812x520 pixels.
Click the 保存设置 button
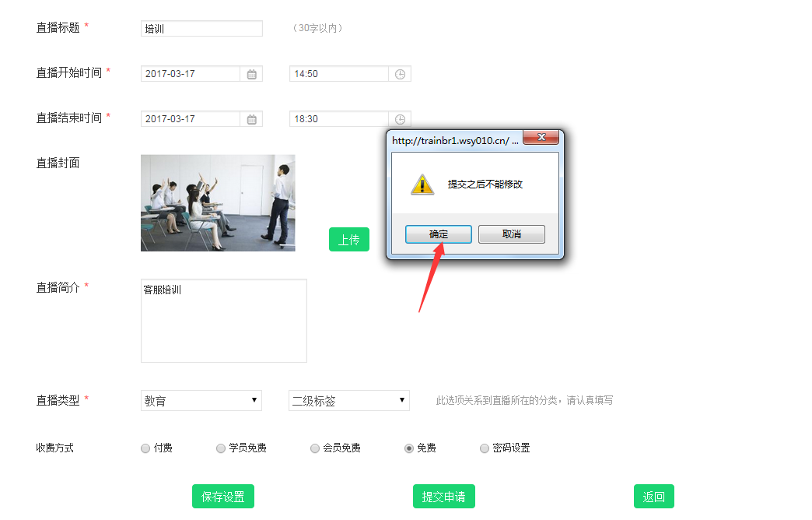(x=223, y=497)
